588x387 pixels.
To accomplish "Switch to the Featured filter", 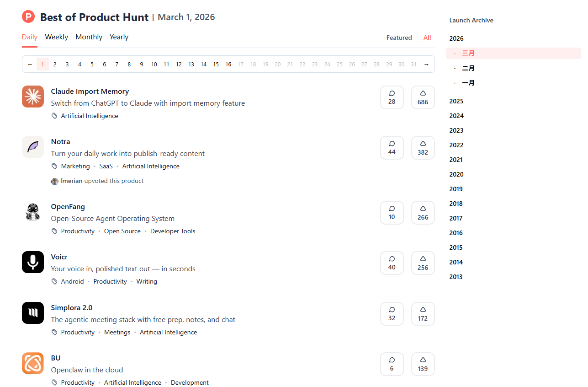I will pyautogui.click(x=399, y=38).
